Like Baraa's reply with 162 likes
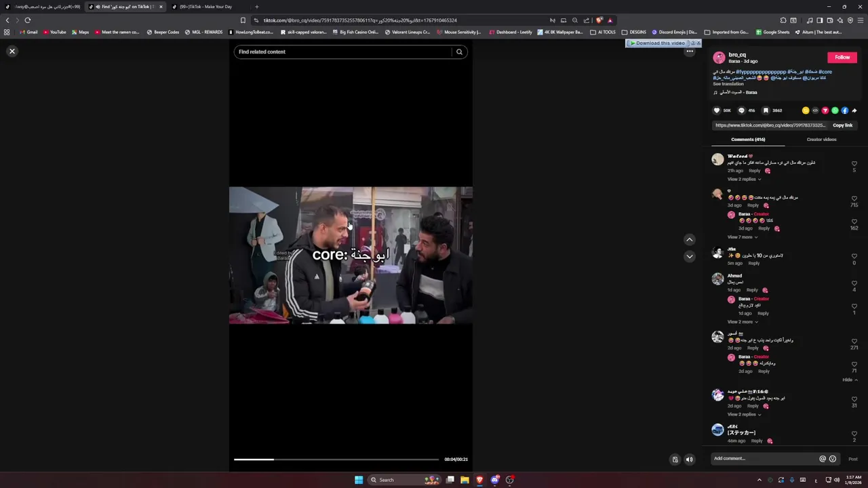This screenshot has width=868, height=488. [854, 222]
